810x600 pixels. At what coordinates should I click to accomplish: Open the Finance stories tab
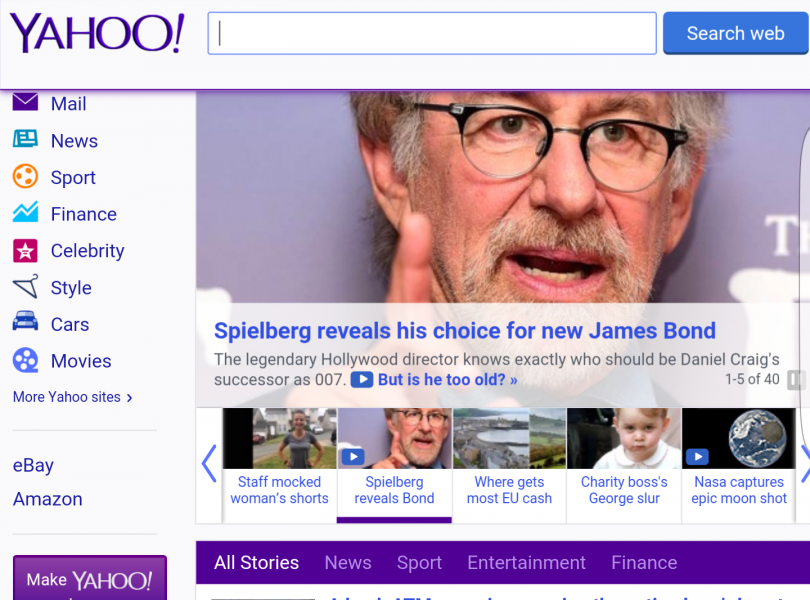(x=644, y=563)
